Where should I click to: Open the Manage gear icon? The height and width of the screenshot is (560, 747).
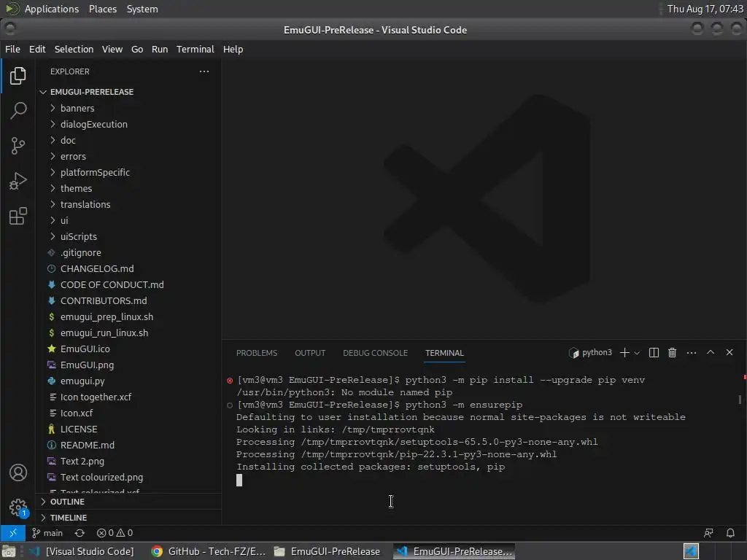[x=18, y=507]
